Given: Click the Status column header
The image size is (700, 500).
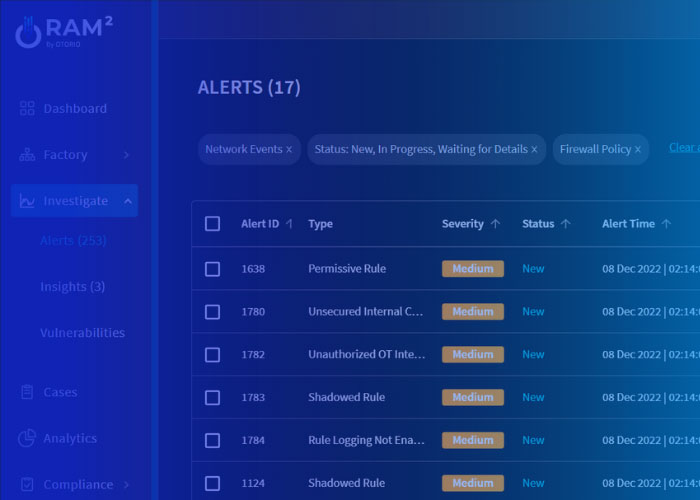Looking at the screenshot, I should [x=538, y=224].
